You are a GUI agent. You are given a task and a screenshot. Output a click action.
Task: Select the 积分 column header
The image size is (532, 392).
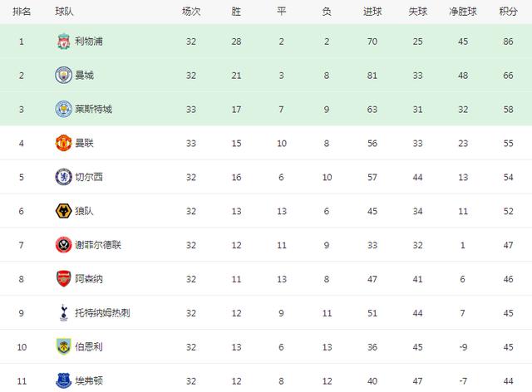tap(508, 12)
